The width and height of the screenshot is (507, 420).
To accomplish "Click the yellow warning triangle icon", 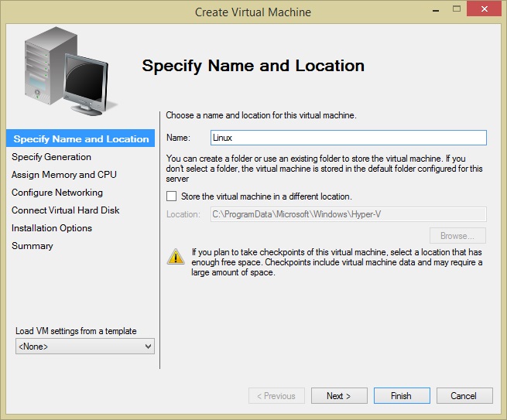I will coord(176,257).
